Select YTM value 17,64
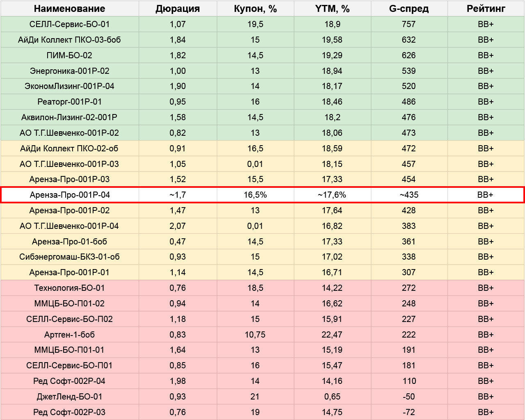This screenshot has height=420, width=525. (332, 210)
